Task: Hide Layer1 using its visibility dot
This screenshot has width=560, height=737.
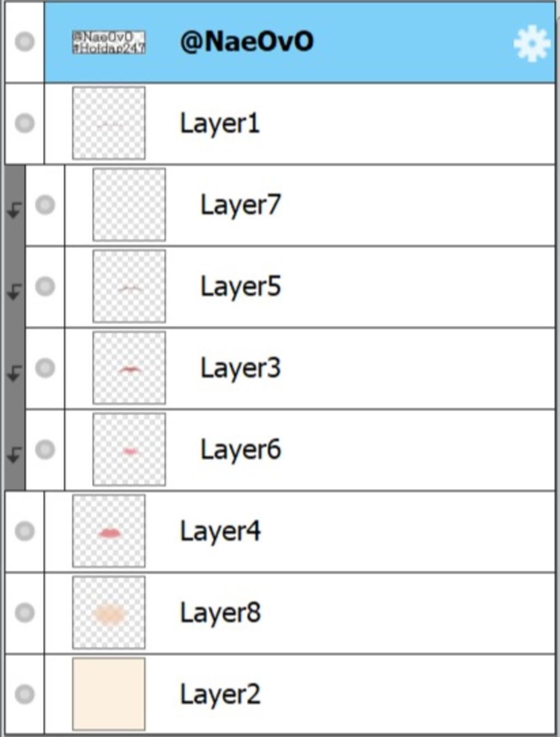Action: click(25, 123)
